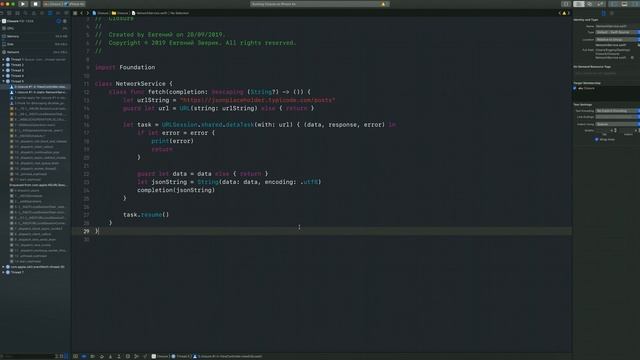
Task: Expand Thread 2 disclosure triangle
Action: tap(3, 65)
